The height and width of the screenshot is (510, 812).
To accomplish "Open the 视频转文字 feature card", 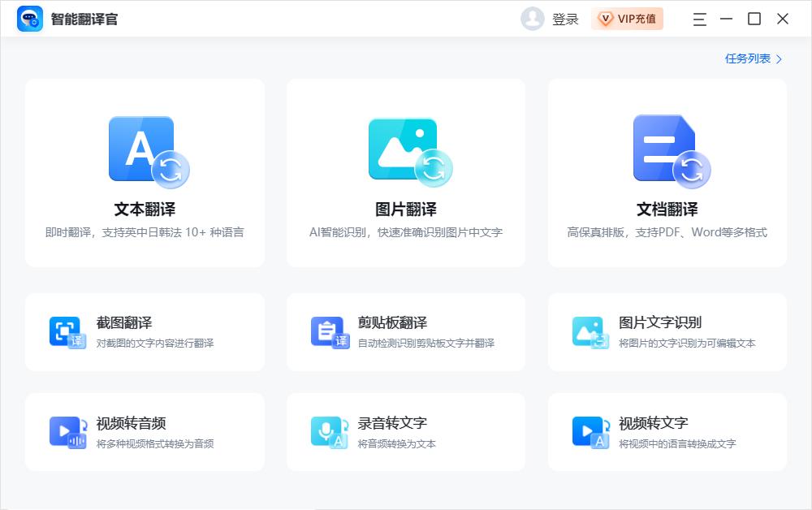I will (x=667, y=431).
